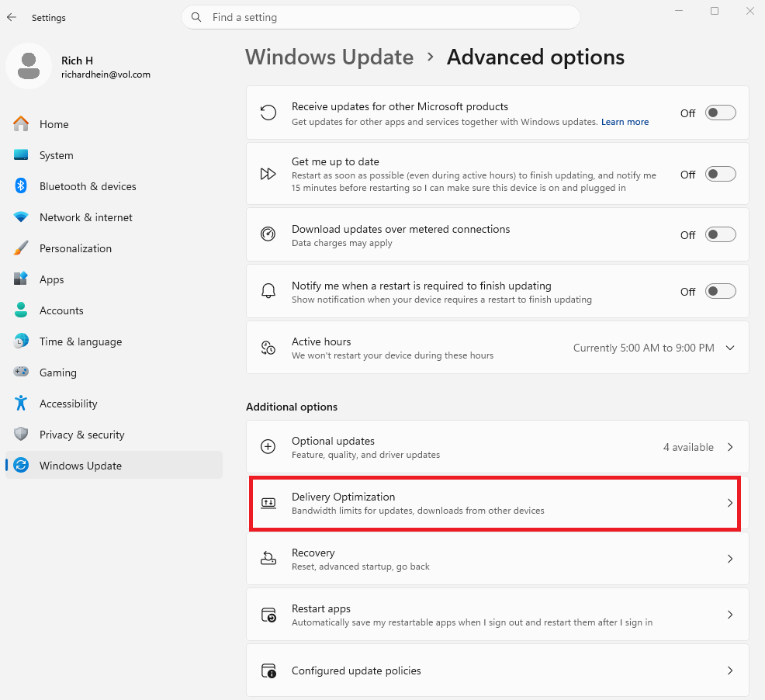Click the restart notification bell icon

click(x=268, y=291)
